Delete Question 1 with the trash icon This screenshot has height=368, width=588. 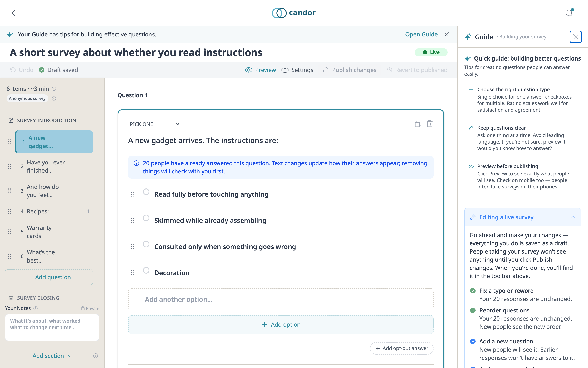(430, 124)
